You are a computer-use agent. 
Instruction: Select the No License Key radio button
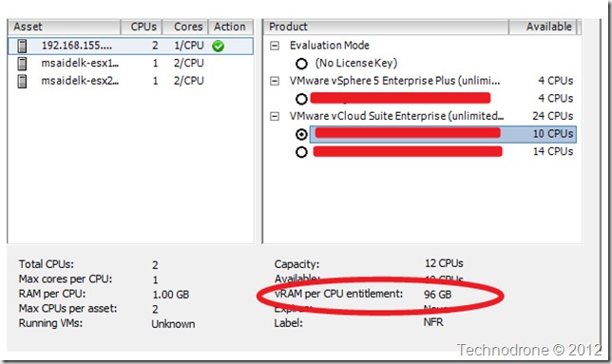pyautogui.click(x=301, y=64)
